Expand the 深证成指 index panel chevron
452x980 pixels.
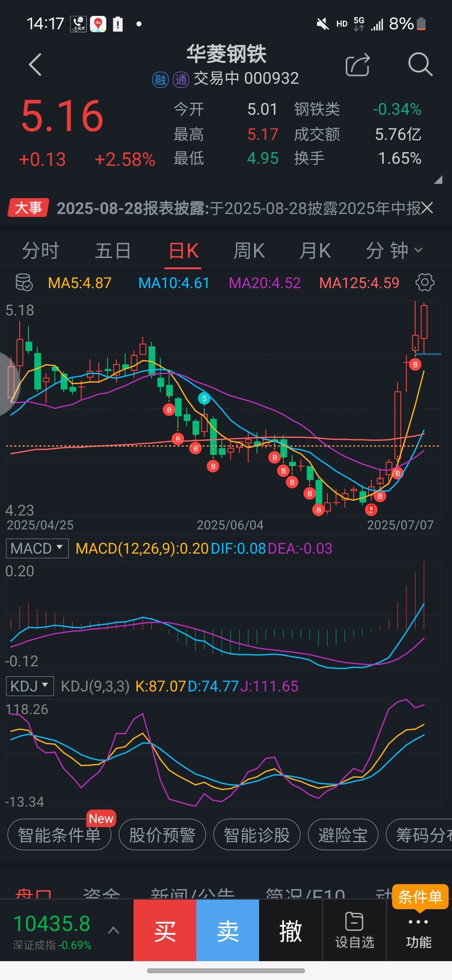click(x=113, y=931)
